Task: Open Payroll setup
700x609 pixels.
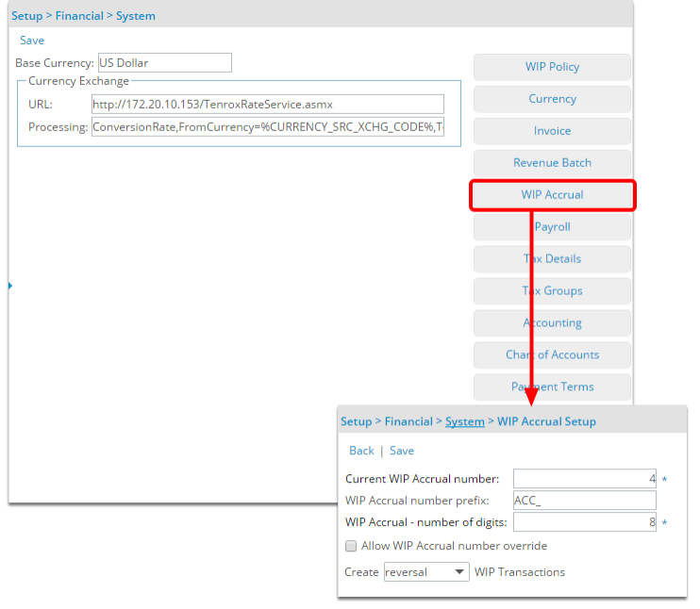Action: pos(552,227)
